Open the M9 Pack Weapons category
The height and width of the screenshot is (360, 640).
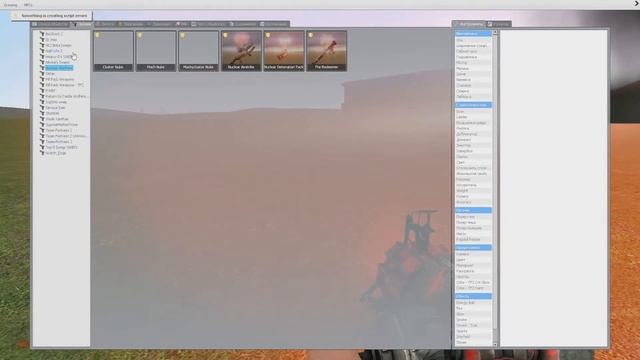click(x=60, y=79)
